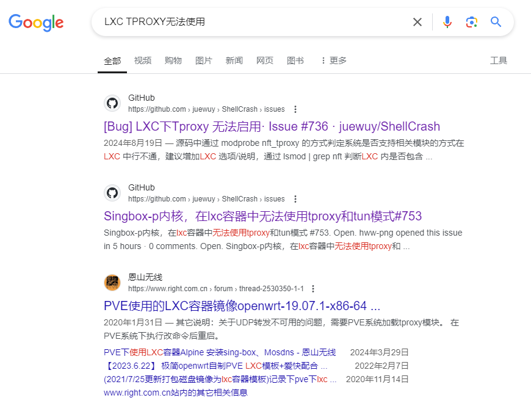Open Google Lens image search
The height and width of the screenshot is (420, 531).
(x=471, y=22)
